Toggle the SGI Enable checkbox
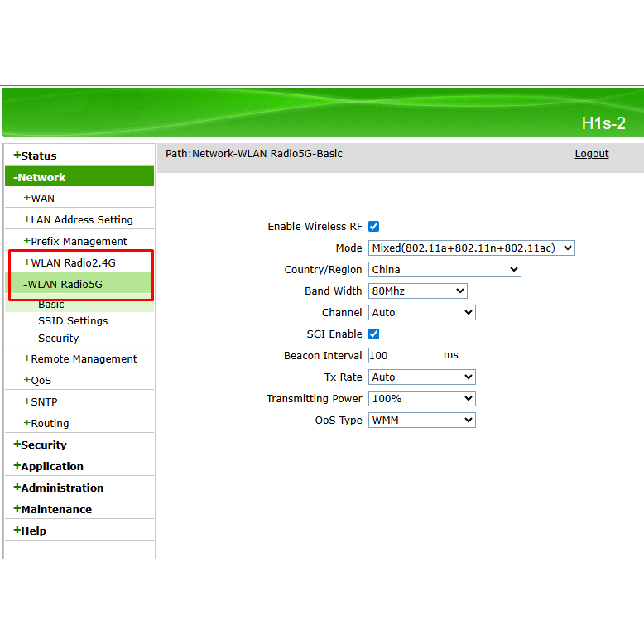The height and width of the screenshot is (644, 644). point(373,334)
